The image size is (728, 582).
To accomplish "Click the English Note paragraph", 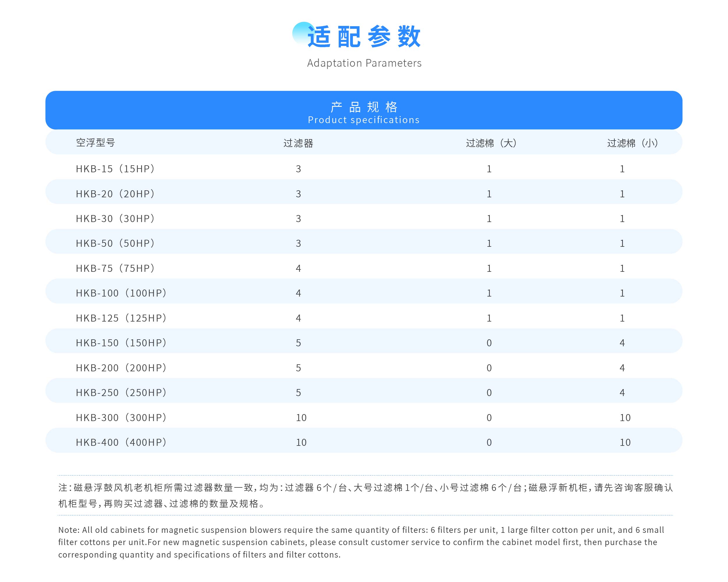I will coord(361,542).
